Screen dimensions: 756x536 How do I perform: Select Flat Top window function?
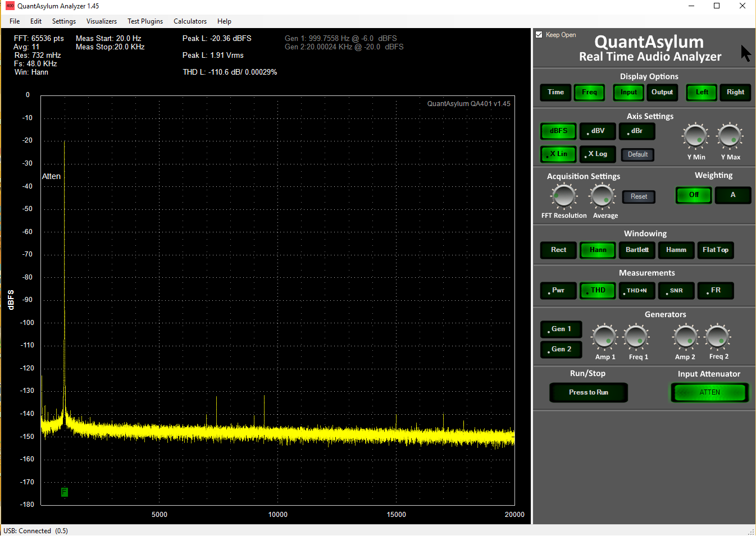pyautogui.click(x=716, y=250)
